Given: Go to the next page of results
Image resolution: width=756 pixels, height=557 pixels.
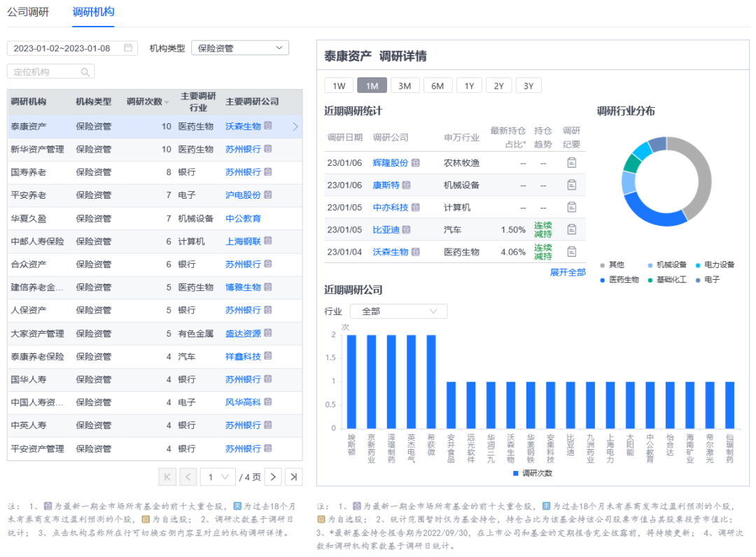Looking at the screenshot, I should click(274, 477).
